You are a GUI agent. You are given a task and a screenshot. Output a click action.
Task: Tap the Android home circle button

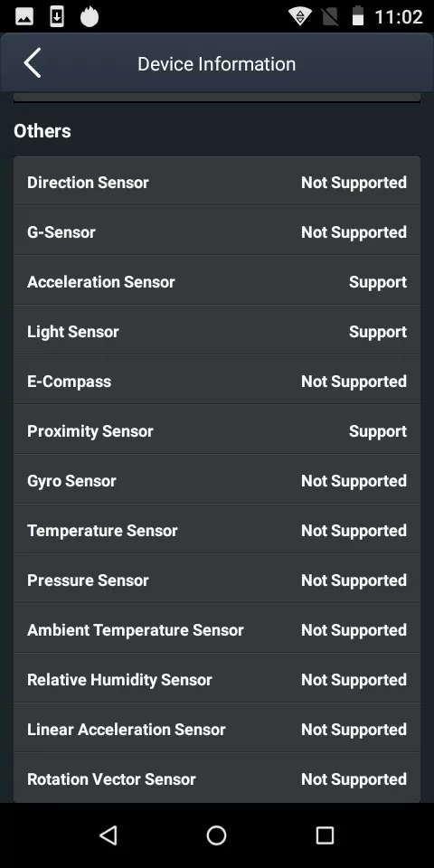tap(216, 835)
